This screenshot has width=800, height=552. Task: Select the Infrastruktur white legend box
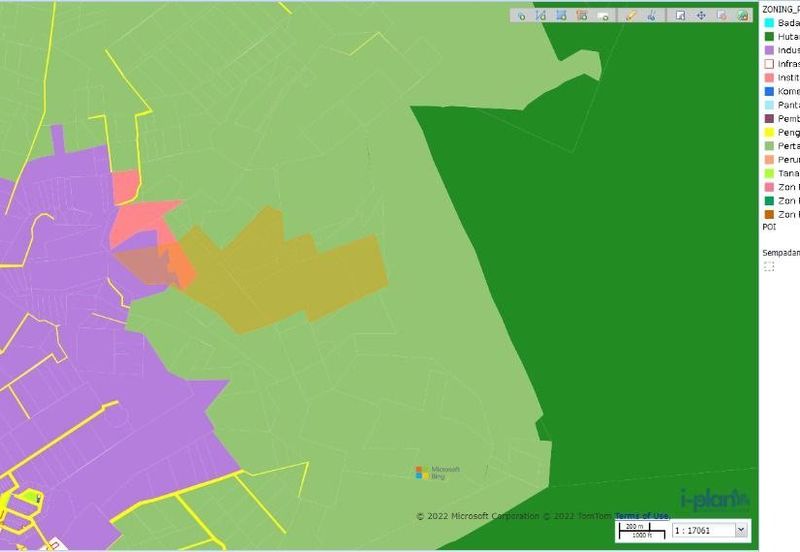(768, 64)
